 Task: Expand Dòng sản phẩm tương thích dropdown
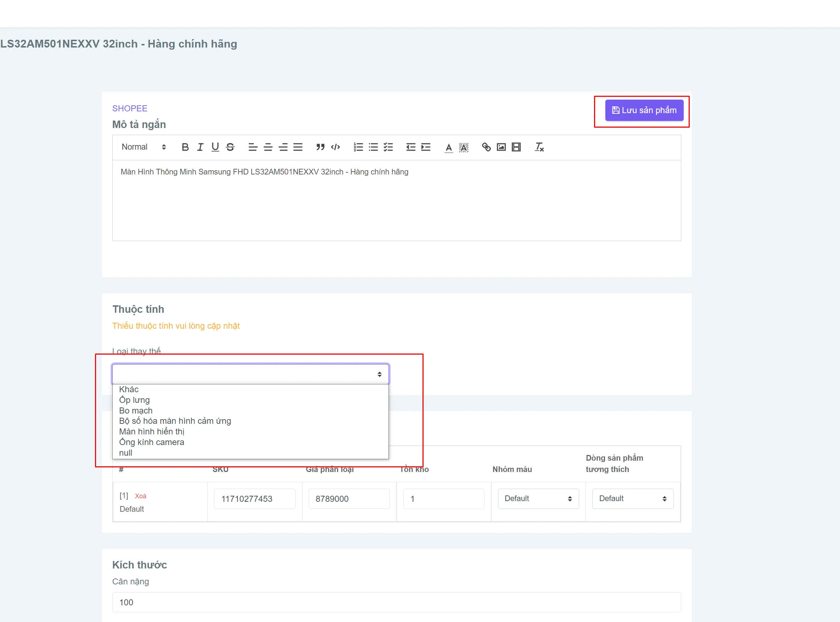[x=633, y=499]
